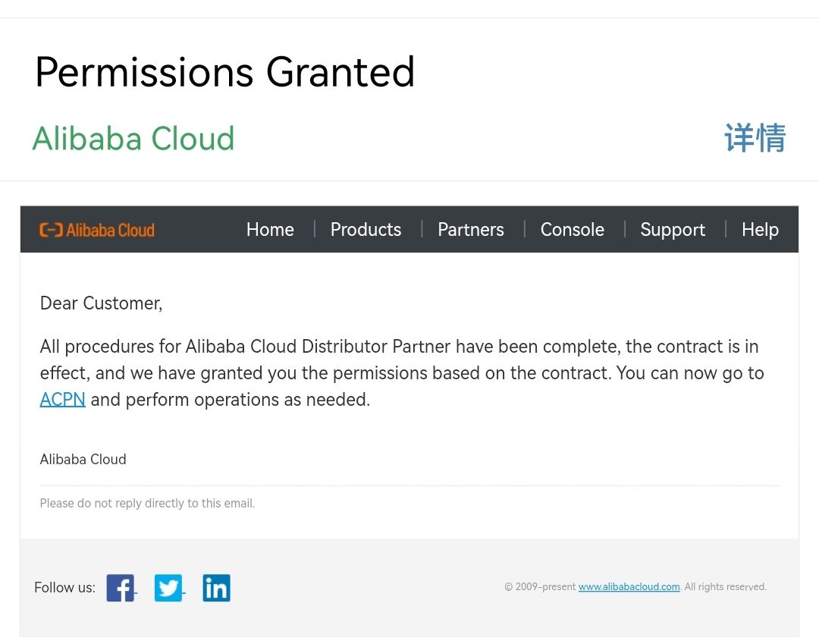Follow the ACPN hyperlink

(62, 400)
